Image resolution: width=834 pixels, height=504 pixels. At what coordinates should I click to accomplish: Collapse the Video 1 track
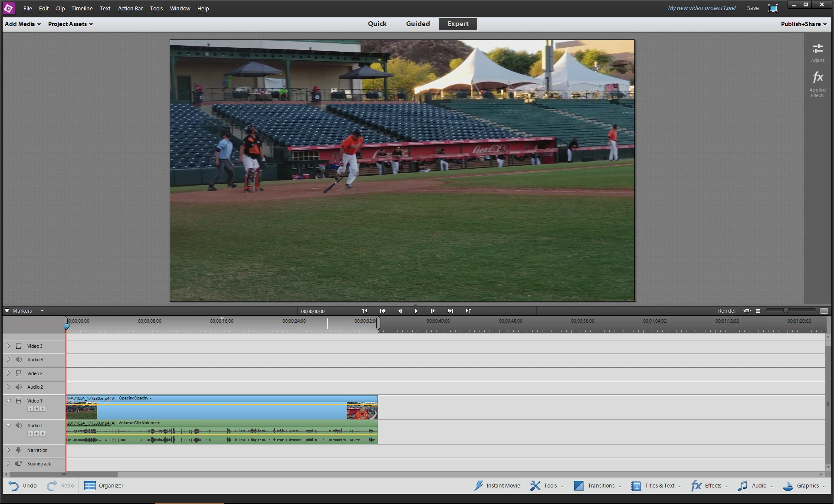coord(8,401)
